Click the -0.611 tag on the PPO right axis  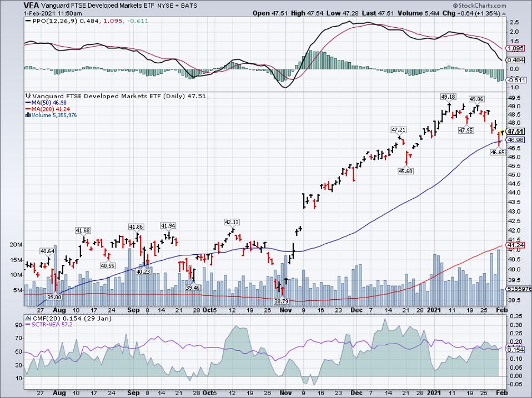click(516, 80)
